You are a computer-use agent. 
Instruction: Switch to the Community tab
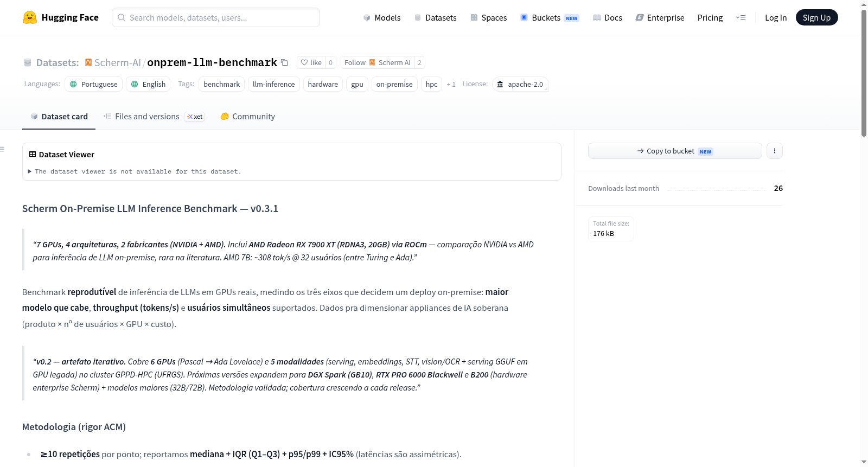[x=247, y=116]
